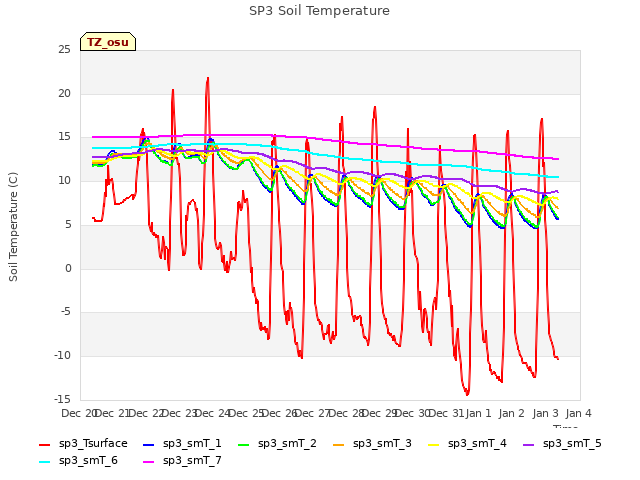
Task: Click the 25 y-axis tick label
Action: (x=64, y=50)
